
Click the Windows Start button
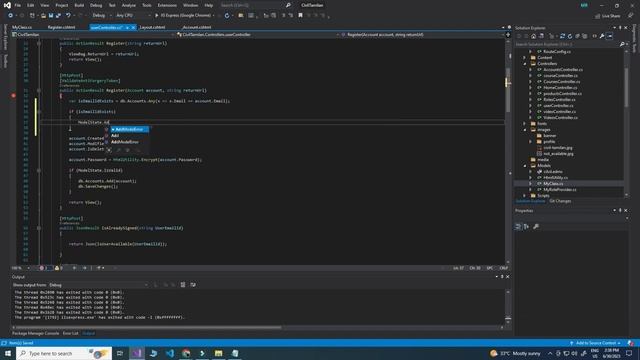[x=7, y=353]
